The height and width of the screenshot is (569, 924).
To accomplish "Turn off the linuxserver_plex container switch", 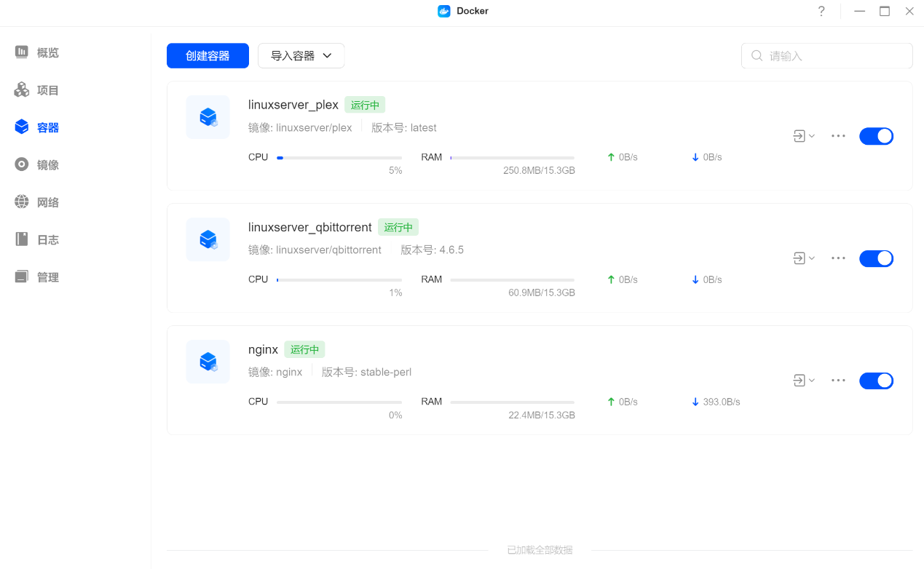I will [877, 136].
